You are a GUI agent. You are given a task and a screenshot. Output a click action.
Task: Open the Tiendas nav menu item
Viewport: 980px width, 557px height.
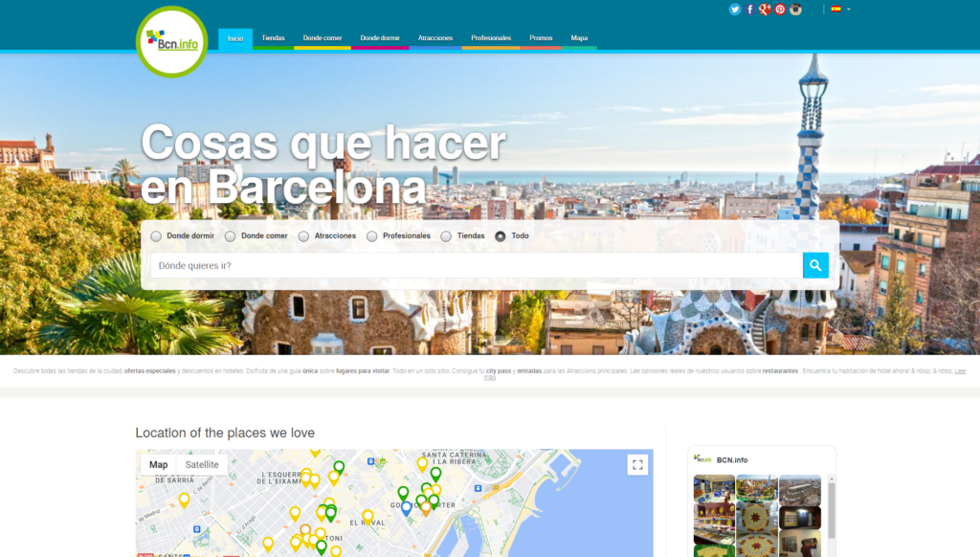[x=273, y=38]
